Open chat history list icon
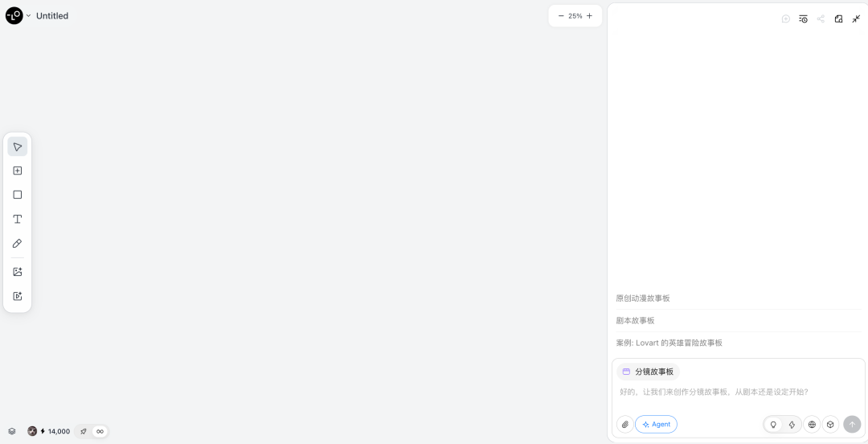 tap(803, 18)
